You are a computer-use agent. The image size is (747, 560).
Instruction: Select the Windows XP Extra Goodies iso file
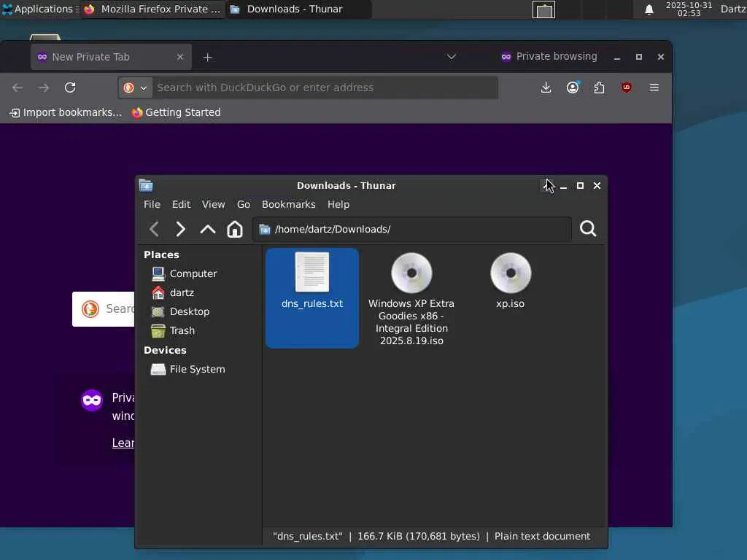pyautogui.click(x=411, y=300)
